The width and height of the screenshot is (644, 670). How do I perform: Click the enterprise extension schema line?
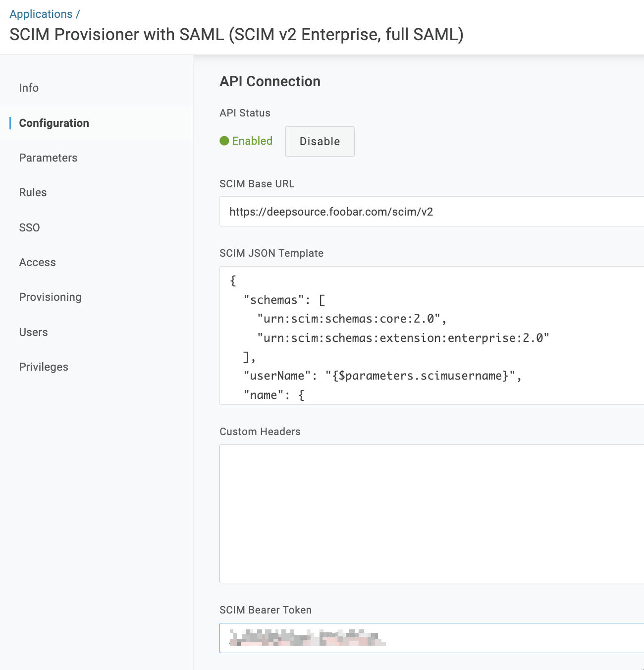pyautogui.click(x=403, y=338)
